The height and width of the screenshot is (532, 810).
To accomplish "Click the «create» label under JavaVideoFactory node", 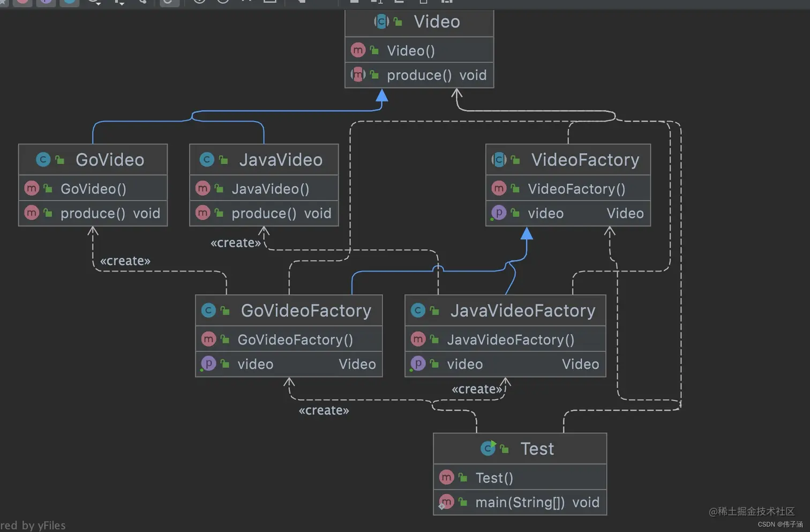I will pyautogui.click(x=477, y=389).
